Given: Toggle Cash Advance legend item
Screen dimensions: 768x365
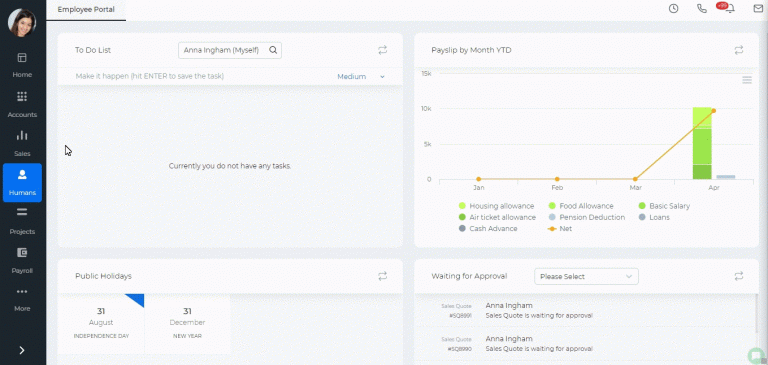Looking at the screenshot, I should [x=487, y=228].
